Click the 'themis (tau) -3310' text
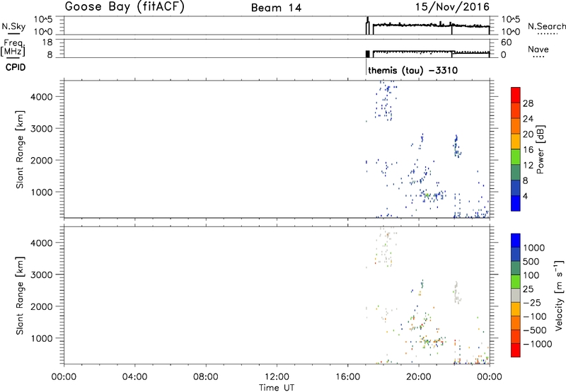This screenshot has height=392, width=566. [413, 70]
